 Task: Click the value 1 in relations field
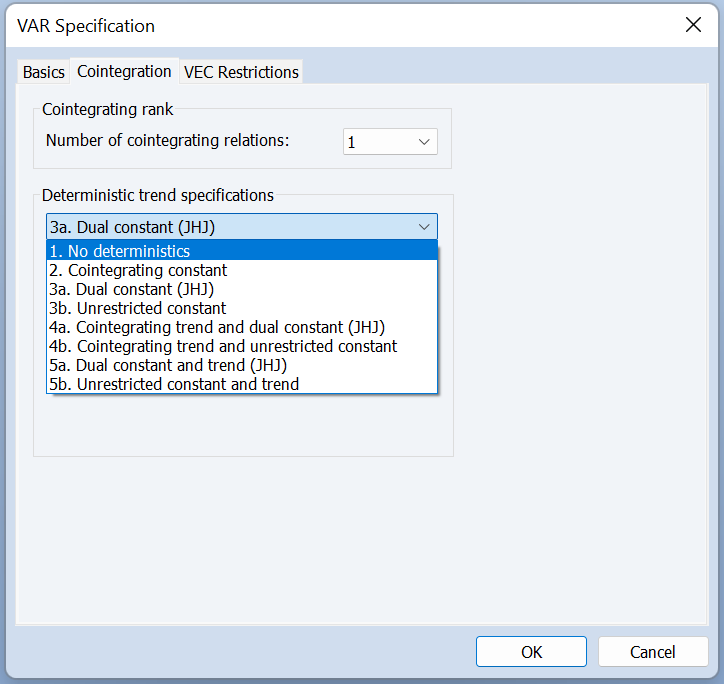[352, 142]
